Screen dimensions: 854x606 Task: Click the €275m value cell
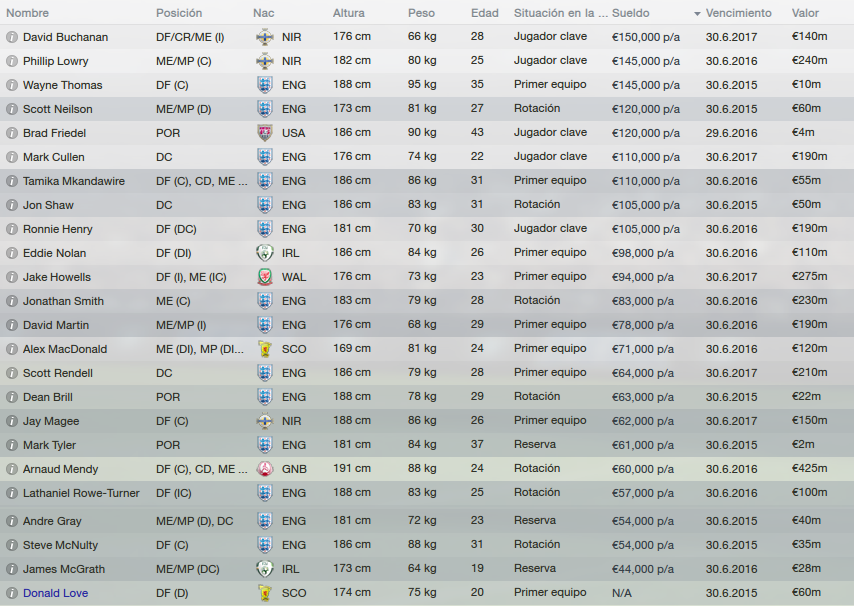click(809, 277)
